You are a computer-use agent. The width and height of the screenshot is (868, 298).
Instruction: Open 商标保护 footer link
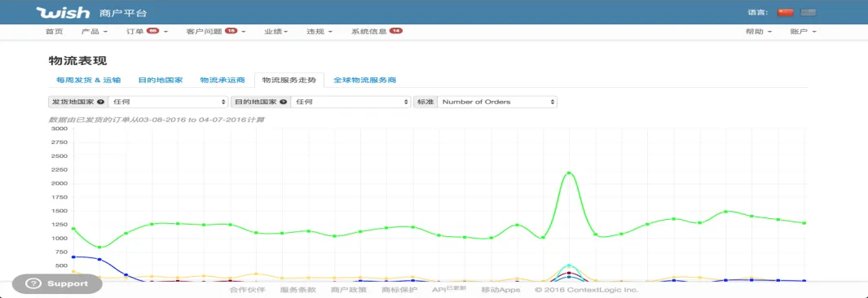[399, 290]
